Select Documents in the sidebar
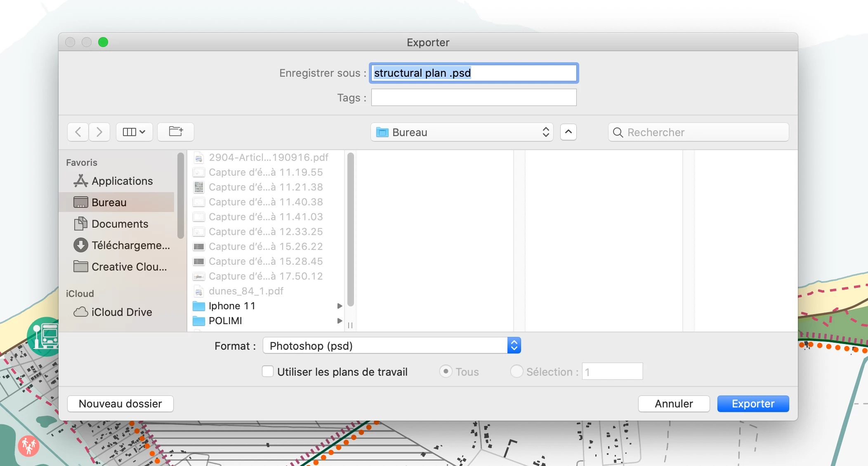 pyautogui.click(x=120, y=224)
